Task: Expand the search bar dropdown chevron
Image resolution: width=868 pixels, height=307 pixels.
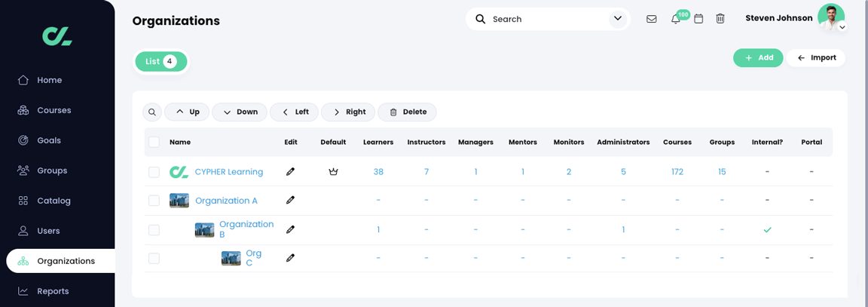Action: [618, 19]
